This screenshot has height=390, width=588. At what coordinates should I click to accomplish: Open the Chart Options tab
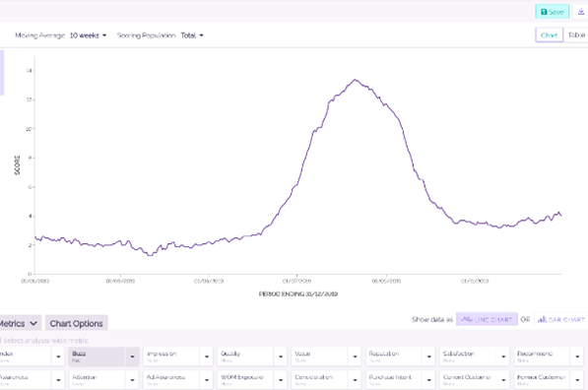click(x=76, y=323)
